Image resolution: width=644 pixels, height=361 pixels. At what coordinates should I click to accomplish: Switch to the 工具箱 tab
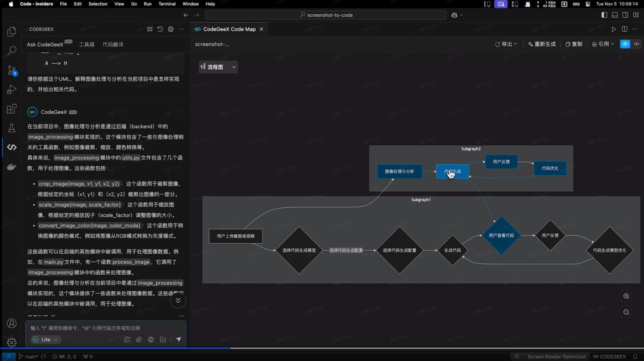[x=86, y=44]
